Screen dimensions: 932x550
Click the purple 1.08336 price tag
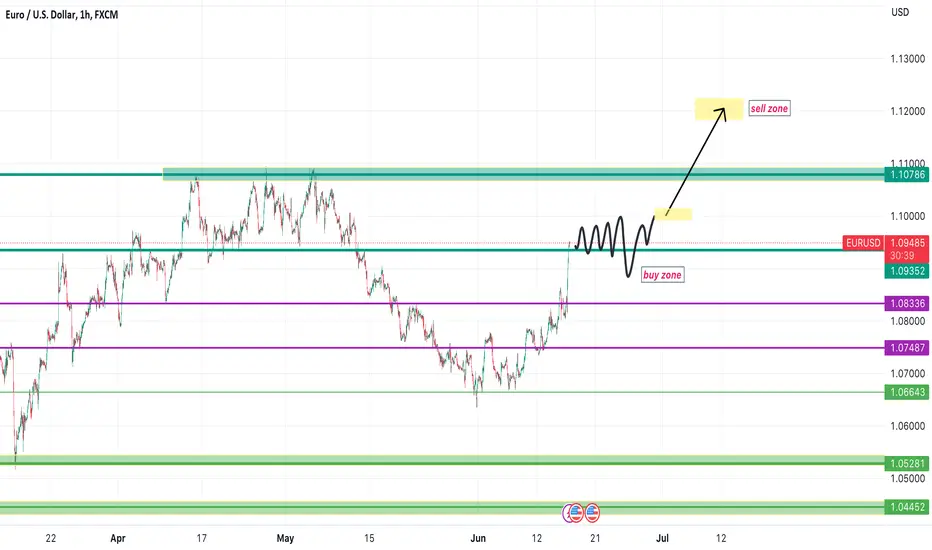click(x=906, y=304)
